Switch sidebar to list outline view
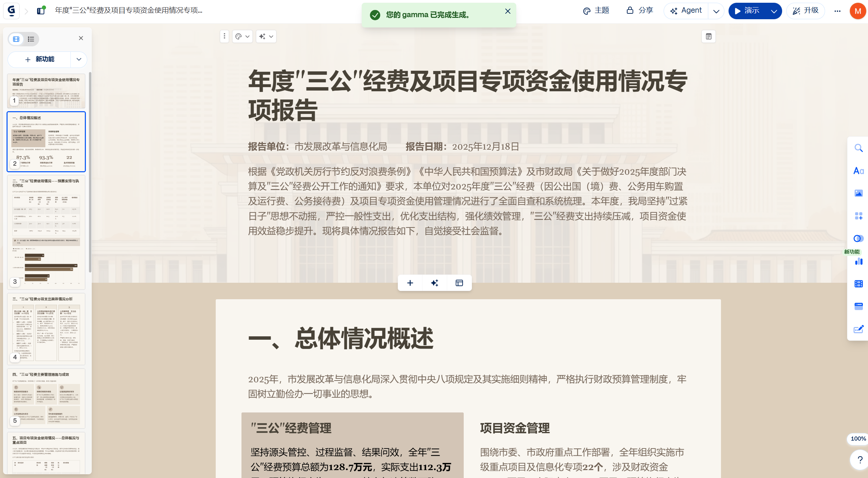 coord(31,39)
